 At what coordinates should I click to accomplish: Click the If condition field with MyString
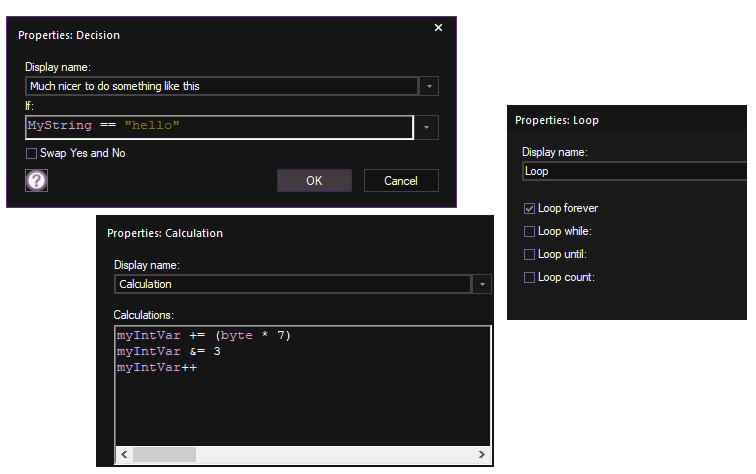coord(218,127)
